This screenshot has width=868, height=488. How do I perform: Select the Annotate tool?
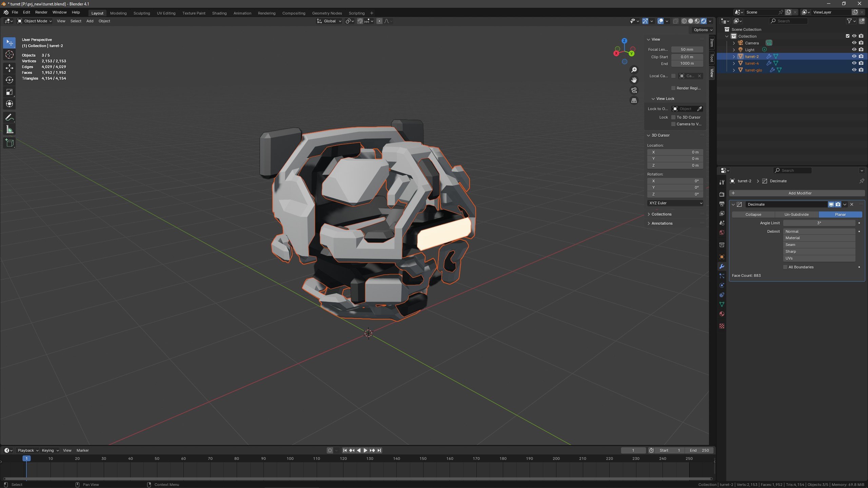[9, 118]
